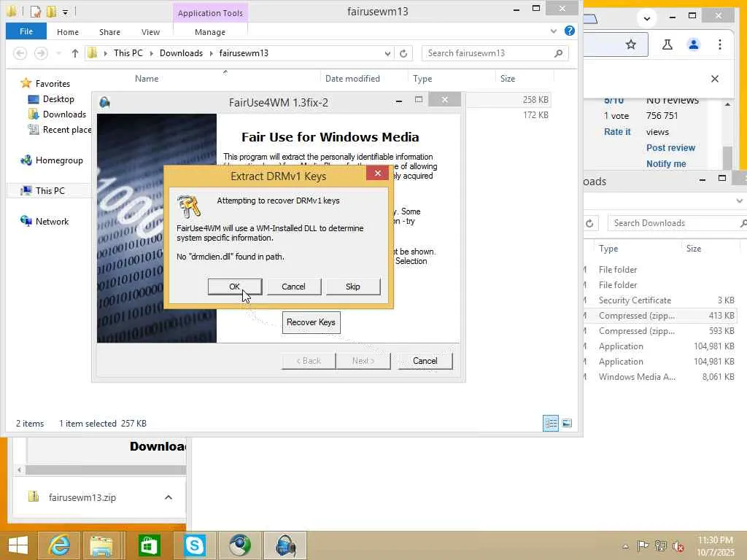This screenshot has width=747, height=560.
Task: Expand fairusewm13.zip download options chevron
Action: 169,497
